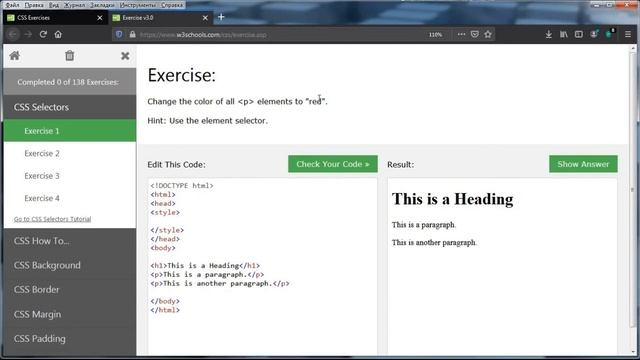Click the empty line inside the style block

(x=261, y=221)
